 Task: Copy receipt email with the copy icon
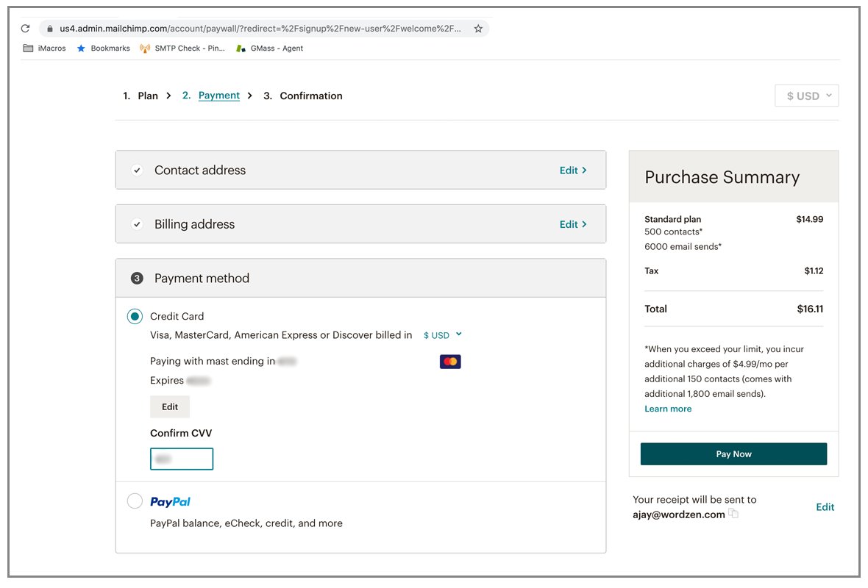point(733,513)
